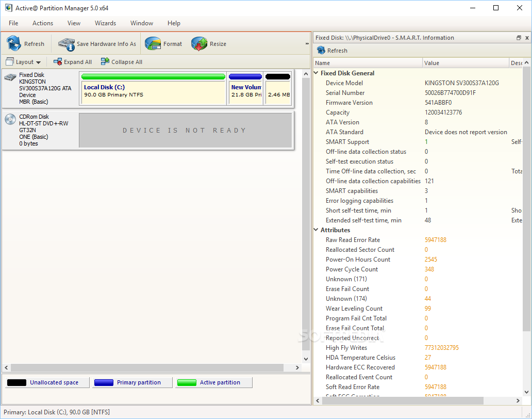
Task: Click DEVICE IS NOT READY area
Action: click(x=185, y=131)
